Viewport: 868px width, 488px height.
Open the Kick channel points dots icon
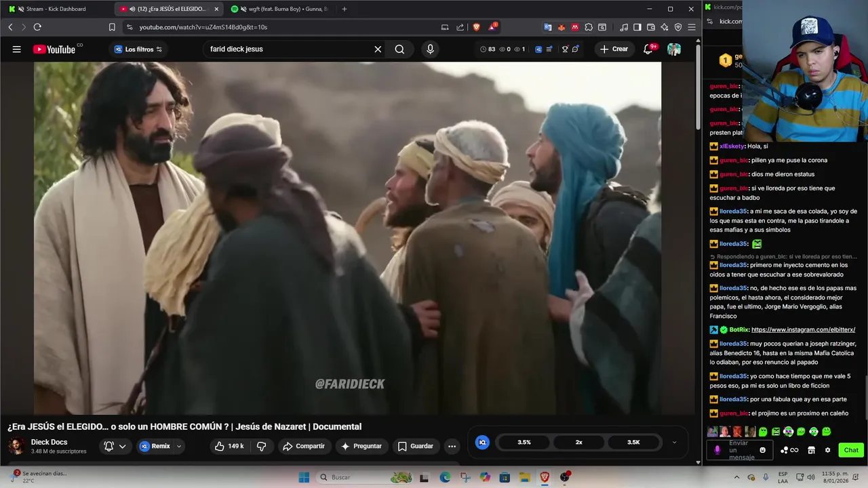pyautogui.click(x=789, y=450)
